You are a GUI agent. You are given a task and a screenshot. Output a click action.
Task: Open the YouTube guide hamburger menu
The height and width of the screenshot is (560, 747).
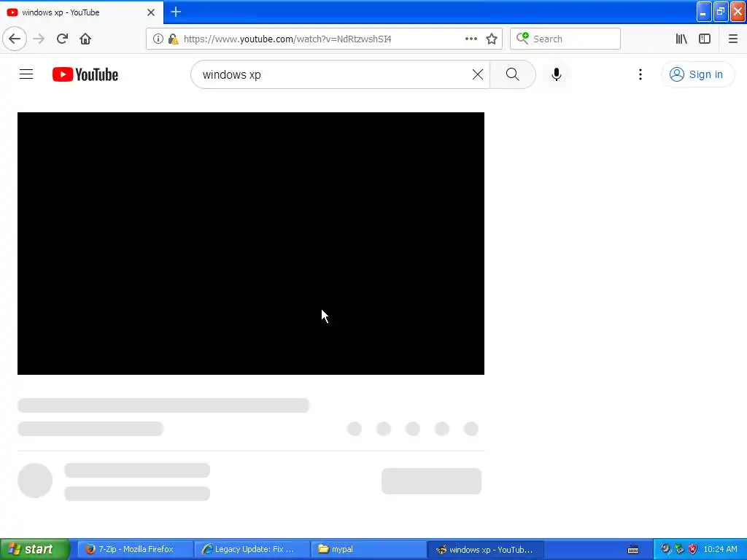(26, 74)
